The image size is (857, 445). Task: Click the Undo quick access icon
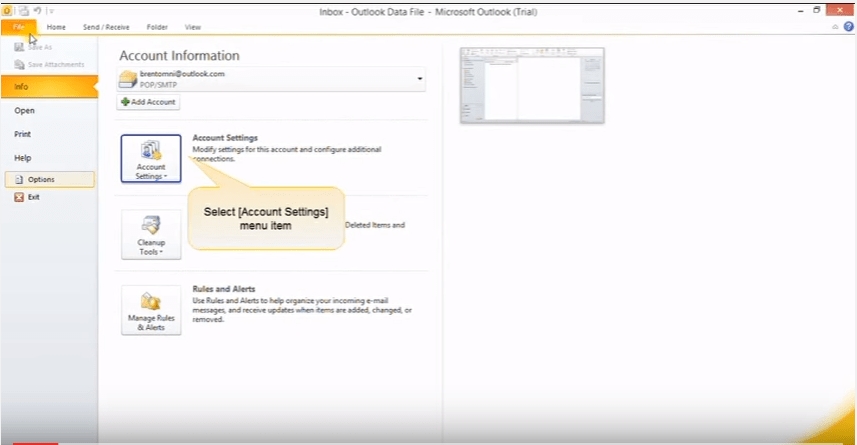pyautogui.click(x=37, y=10)
